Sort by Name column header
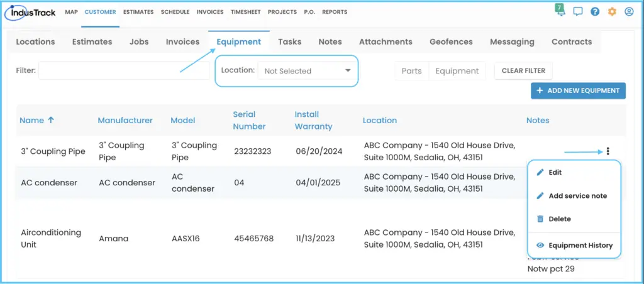 tap(31, 120)
